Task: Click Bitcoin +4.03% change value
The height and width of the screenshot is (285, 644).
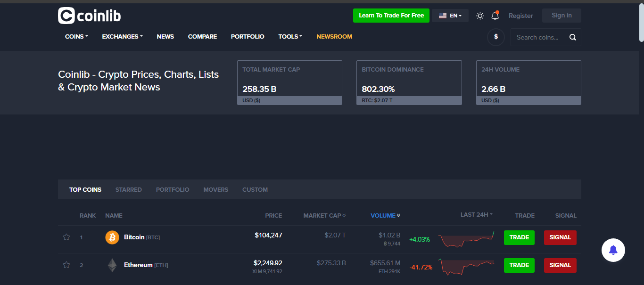Action: coord(420,239)
